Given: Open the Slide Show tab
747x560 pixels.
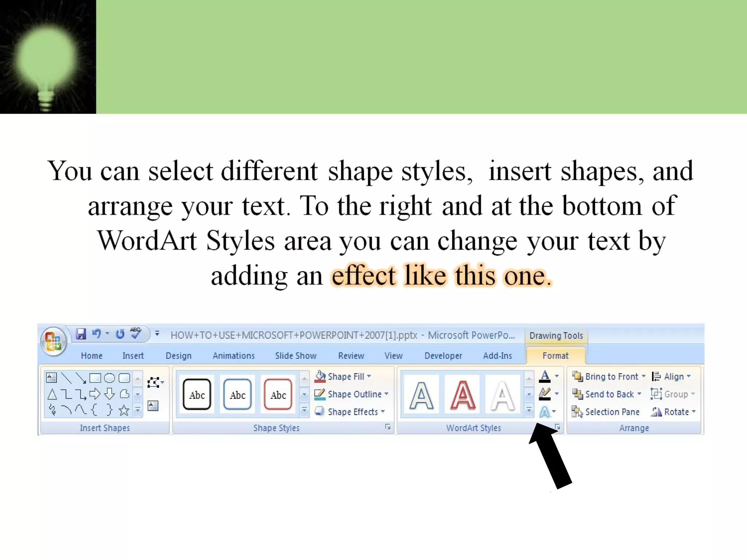Looking at the screenshot, I should pyautogui.click(x=296, y=356).
